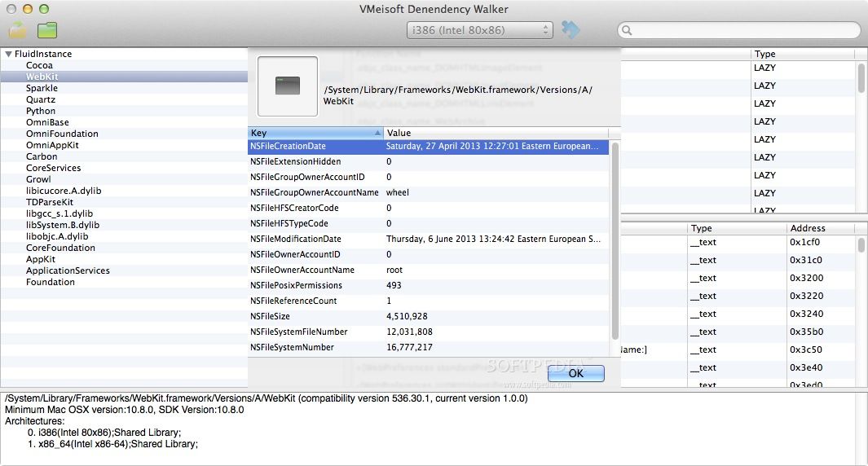The height and width of the screenshot is (466, 868).
Task: Open the i386 (Intel 80x86) architecture dropdown
Action: pos(479,30)
